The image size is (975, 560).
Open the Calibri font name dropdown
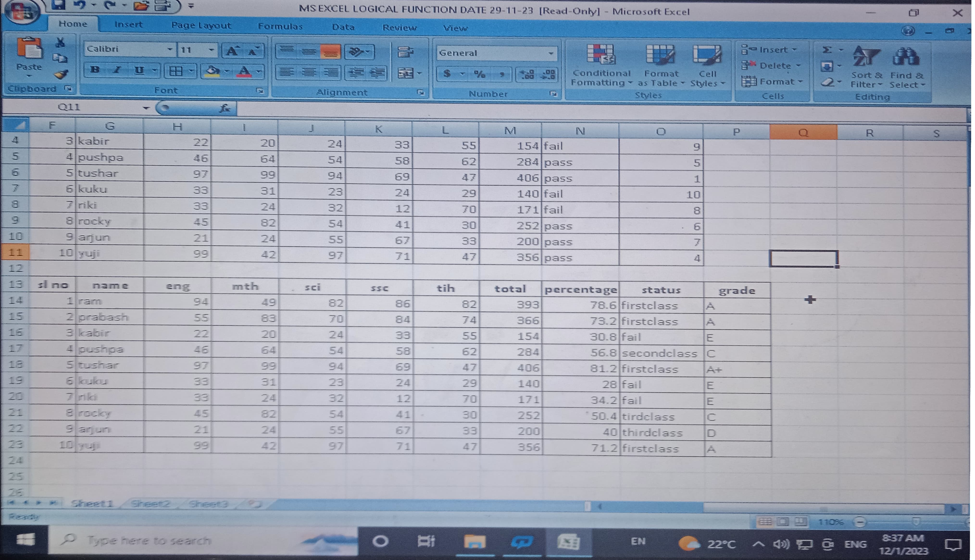click(x=170, y=49)
